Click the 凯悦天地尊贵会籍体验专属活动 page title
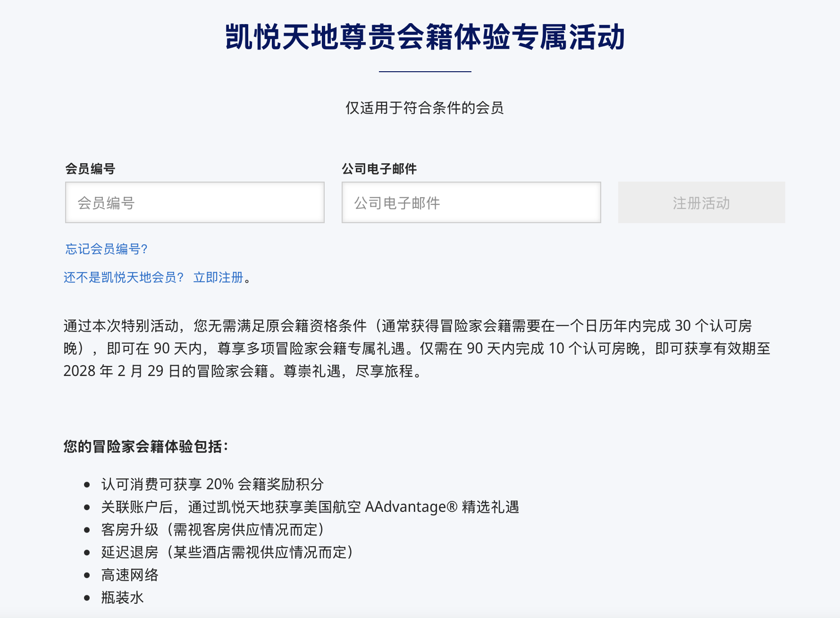This screenshot has width=840, height=618. click(425, 37)
